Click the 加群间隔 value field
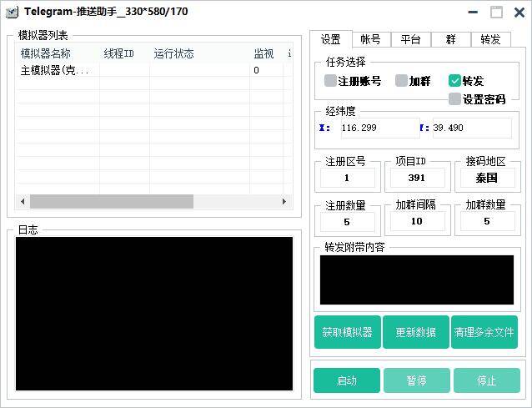 [x=417, y=222]
